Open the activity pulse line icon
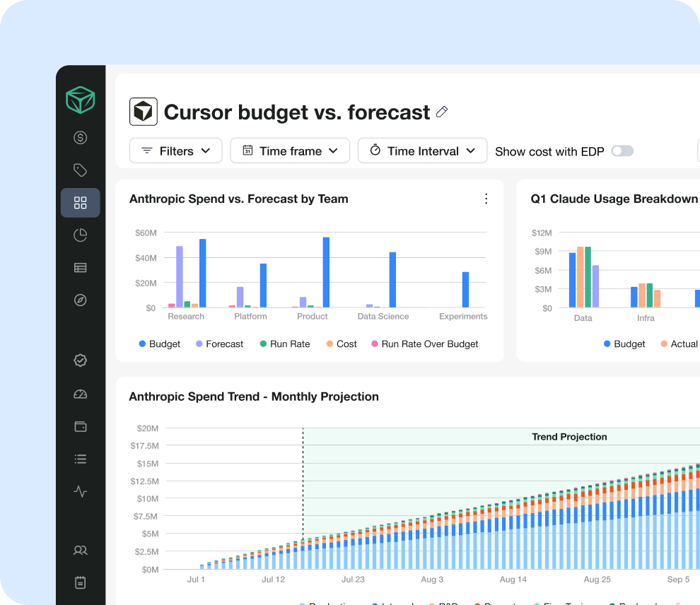Image resolution: width=700 pixels, height=605 pixels. point(81,492)
